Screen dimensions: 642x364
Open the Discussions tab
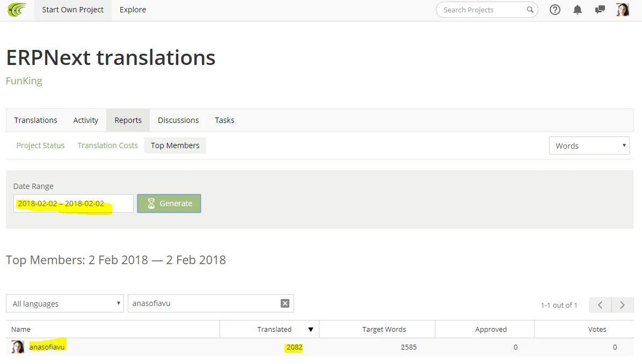(x=178, y=120)
